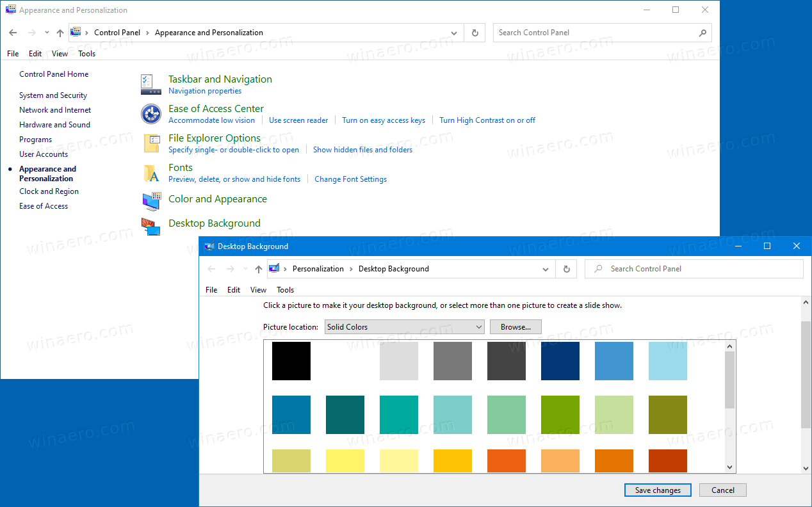Viewport: 812px width, 507px height.
Task: Click the Fonts folder icon
Action: click(x=152, y=173)
